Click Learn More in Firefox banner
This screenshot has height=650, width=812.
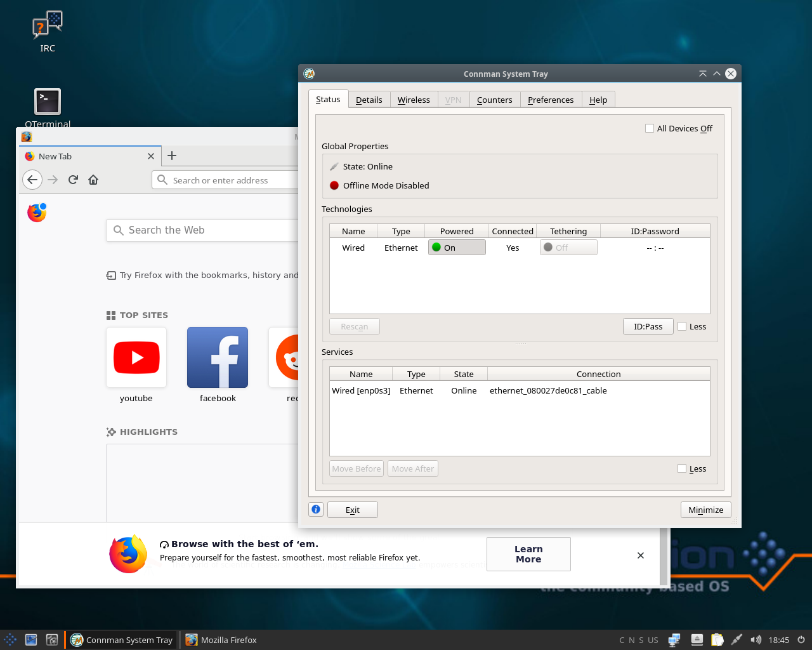point(528,554)
